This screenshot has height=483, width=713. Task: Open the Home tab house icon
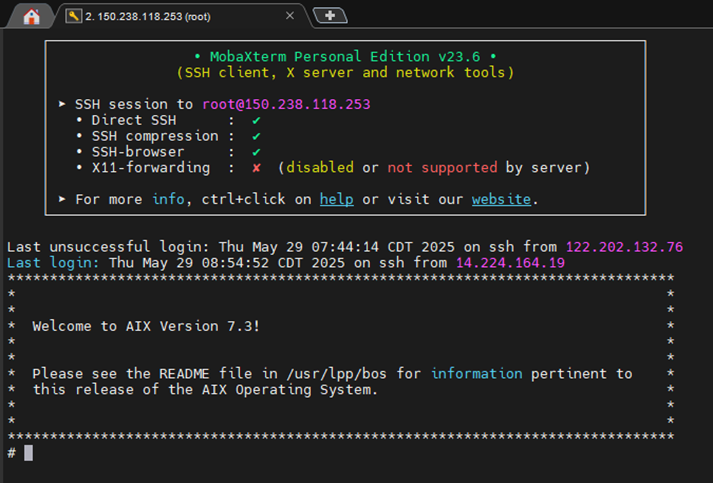pyautogui.click(x=31, y=17)
